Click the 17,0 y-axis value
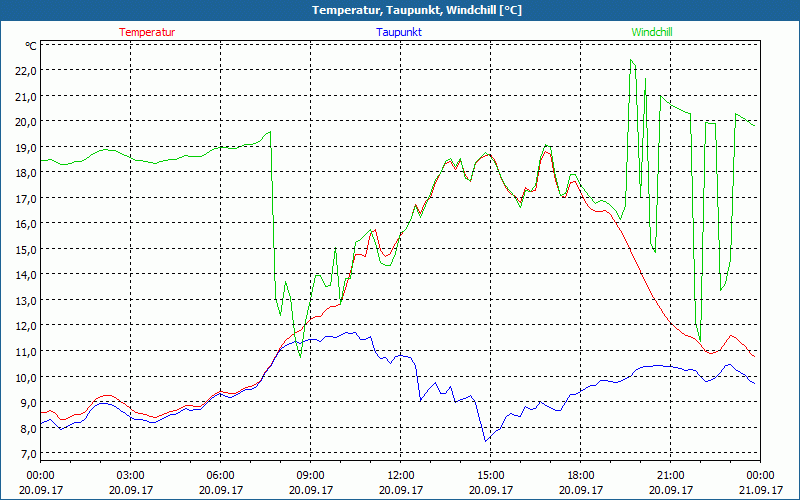Viewport: 800px width, 500px height. 26,198
